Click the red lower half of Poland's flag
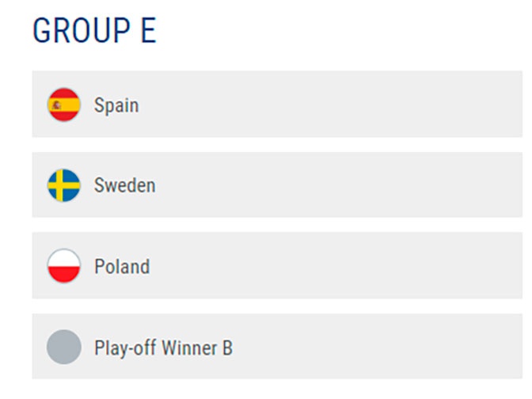The image size is (532, 399). click(x=64, y=274)
